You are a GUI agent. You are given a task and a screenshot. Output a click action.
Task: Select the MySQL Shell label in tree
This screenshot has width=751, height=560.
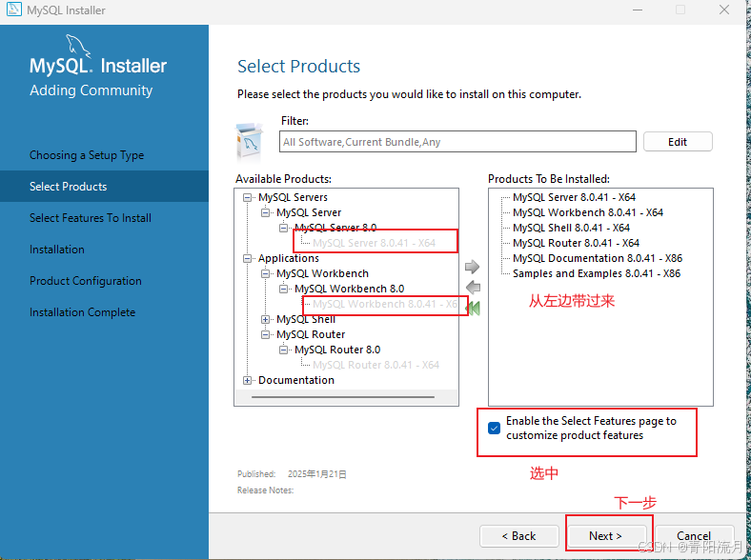306,319
